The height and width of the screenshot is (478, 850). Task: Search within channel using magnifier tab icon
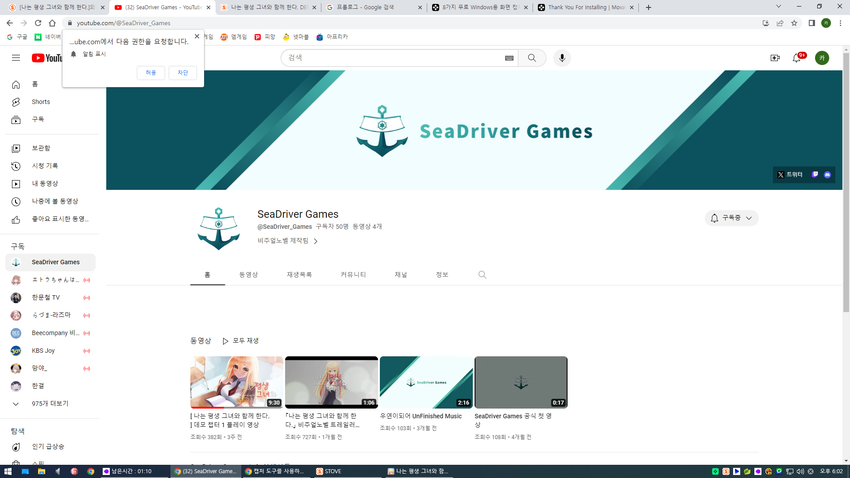(x=482, y=275)
